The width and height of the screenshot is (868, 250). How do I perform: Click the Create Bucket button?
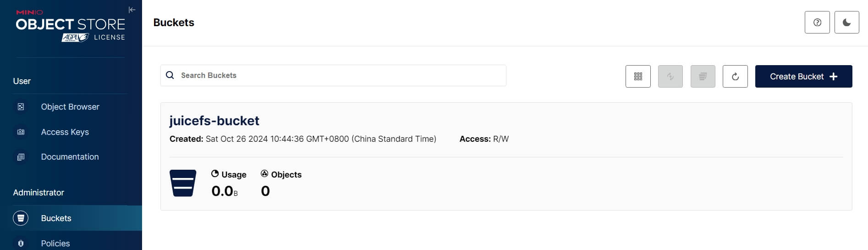click(803, 77)
